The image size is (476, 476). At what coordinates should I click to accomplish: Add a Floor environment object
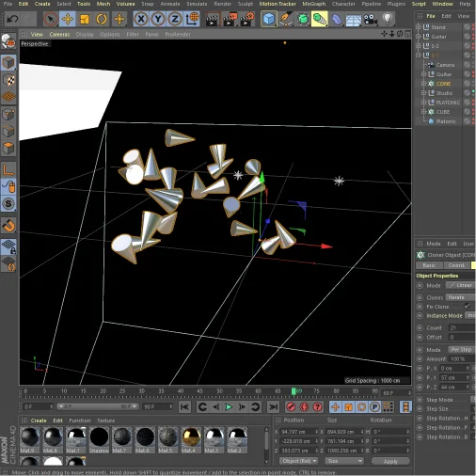354,20
